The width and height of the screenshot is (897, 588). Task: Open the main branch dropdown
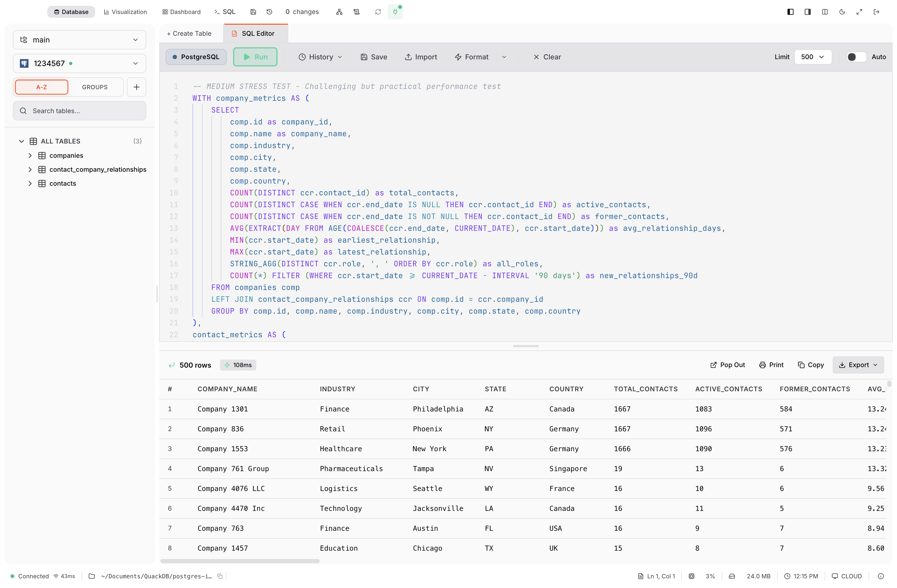(80, 40)
